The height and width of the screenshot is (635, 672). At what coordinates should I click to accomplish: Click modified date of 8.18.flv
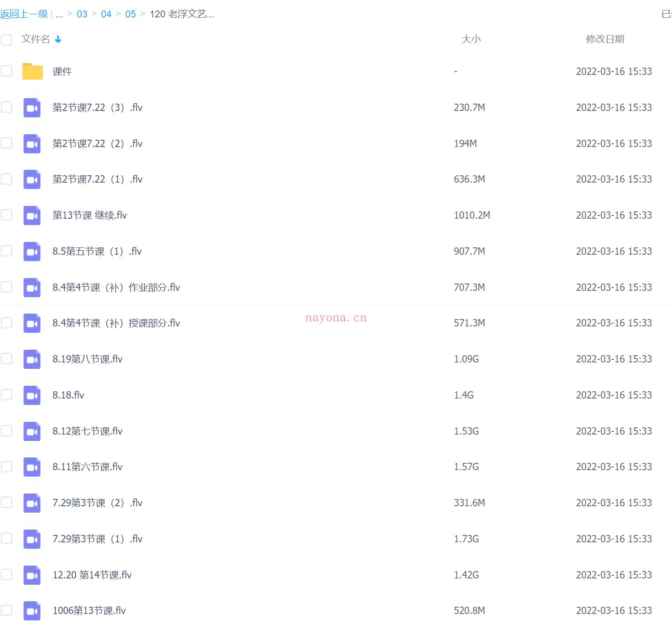click(x=614, y=395)
